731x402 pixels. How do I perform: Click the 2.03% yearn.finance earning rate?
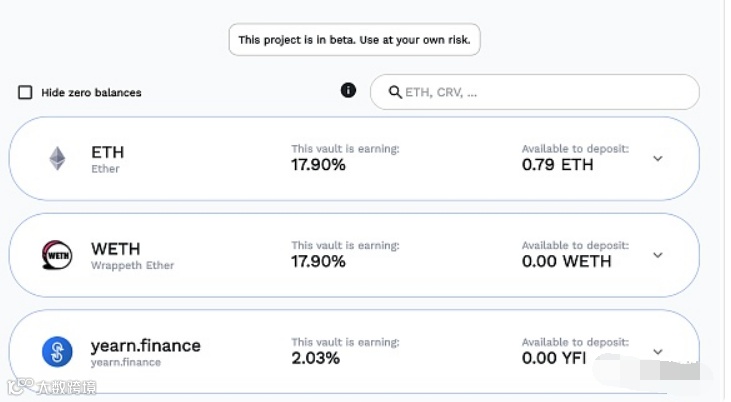[x=316, y=358]
